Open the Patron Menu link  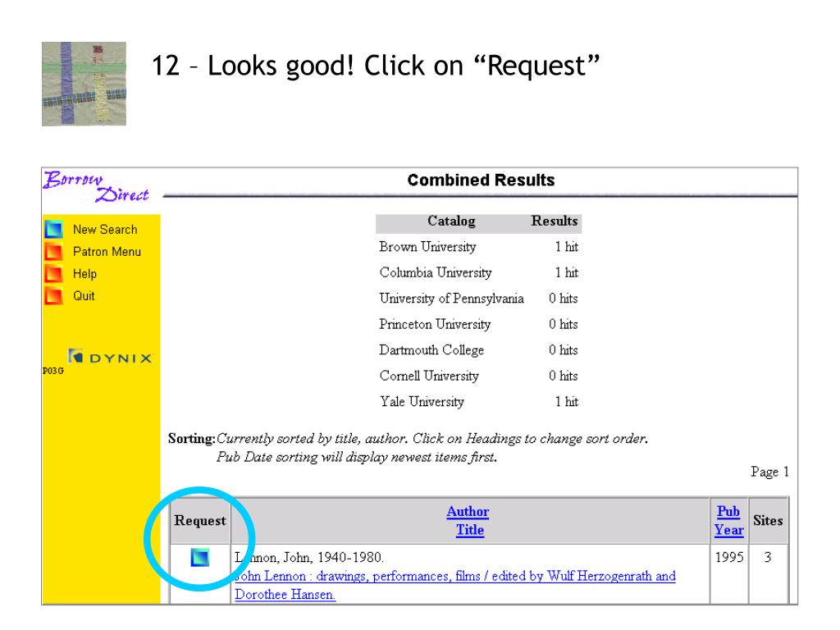point(107,251)
